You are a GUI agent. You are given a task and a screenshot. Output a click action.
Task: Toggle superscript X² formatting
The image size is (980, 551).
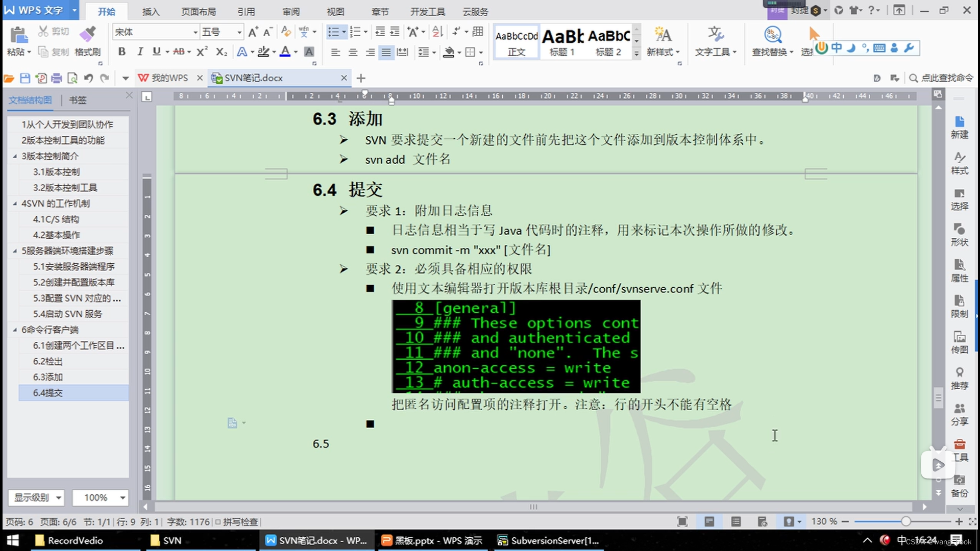pos(202,52)
